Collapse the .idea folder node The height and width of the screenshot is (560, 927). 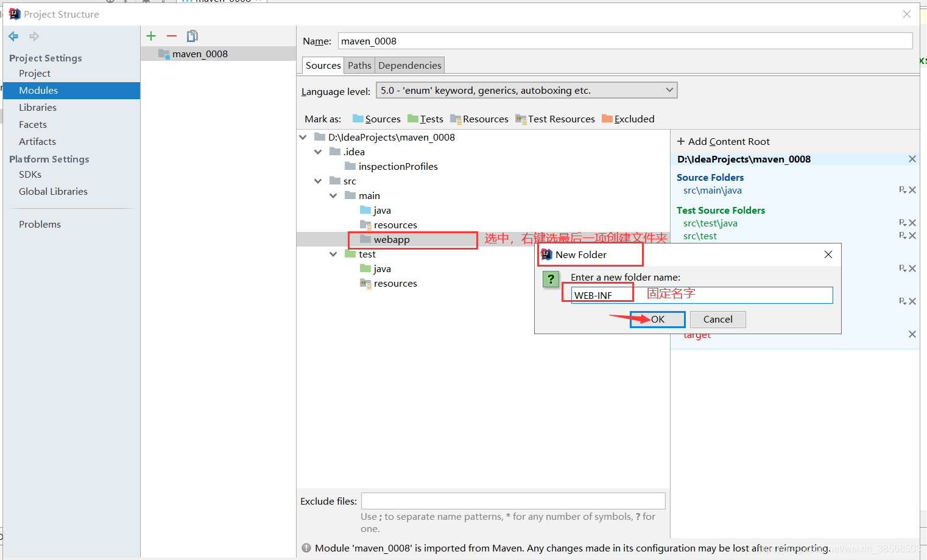[x=318, y=152]
